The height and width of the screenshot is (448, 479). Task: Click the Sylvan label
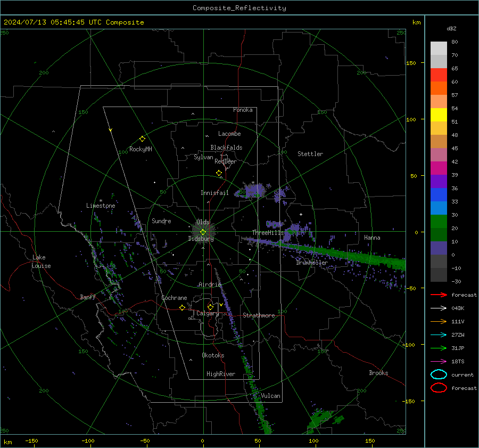point(203,157)
